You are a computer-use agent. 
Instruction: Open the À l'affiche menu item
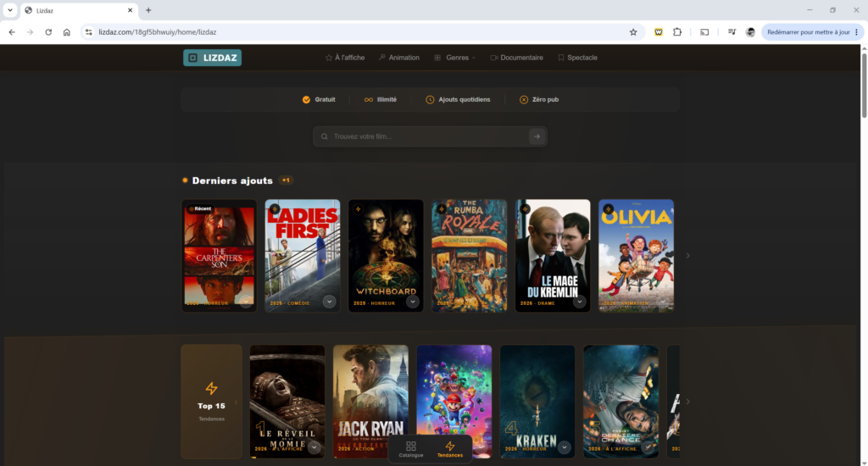tap(345, 58)
